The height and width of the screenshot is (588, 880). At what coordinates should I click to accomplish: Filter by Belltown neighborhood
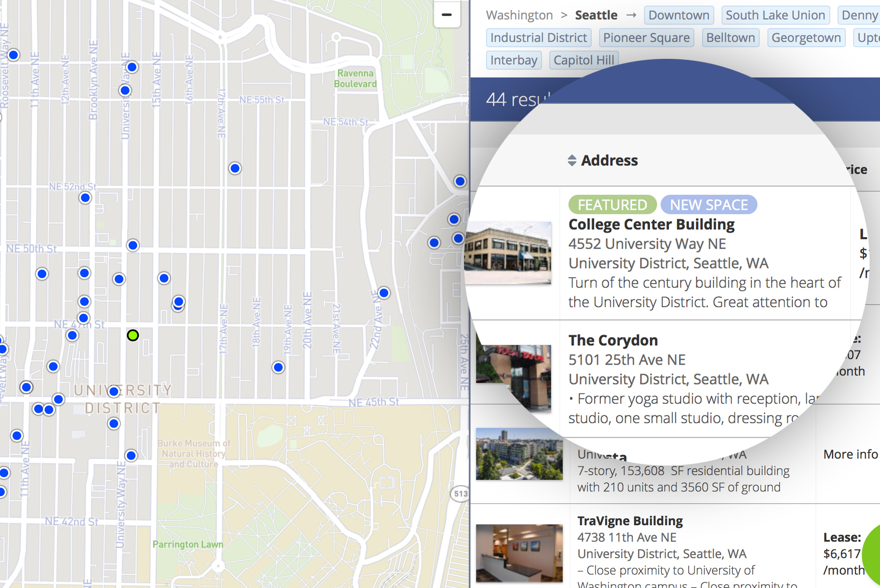point(730,38)
